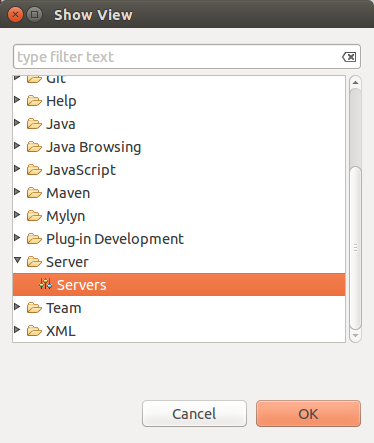Viewport: 374px width, 443px height.
Task: Expand the Java Browsing category
Action: 17,145
